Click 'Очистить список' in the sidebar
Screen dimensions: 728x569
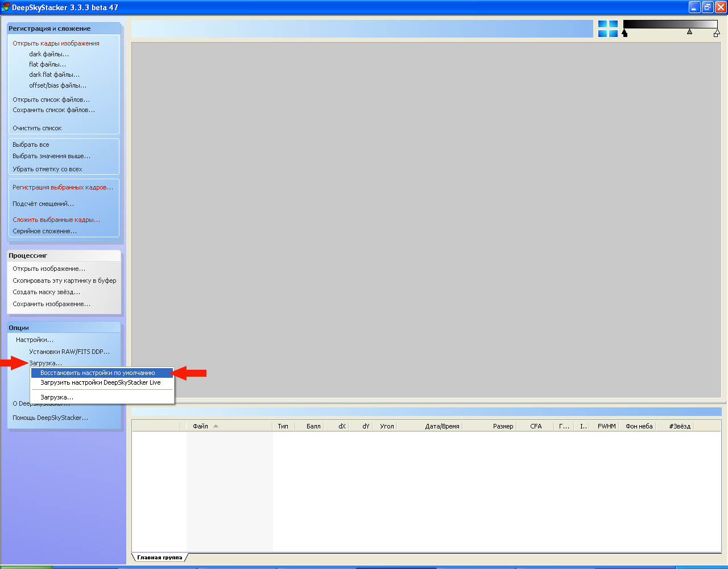(x=37, y=128)
